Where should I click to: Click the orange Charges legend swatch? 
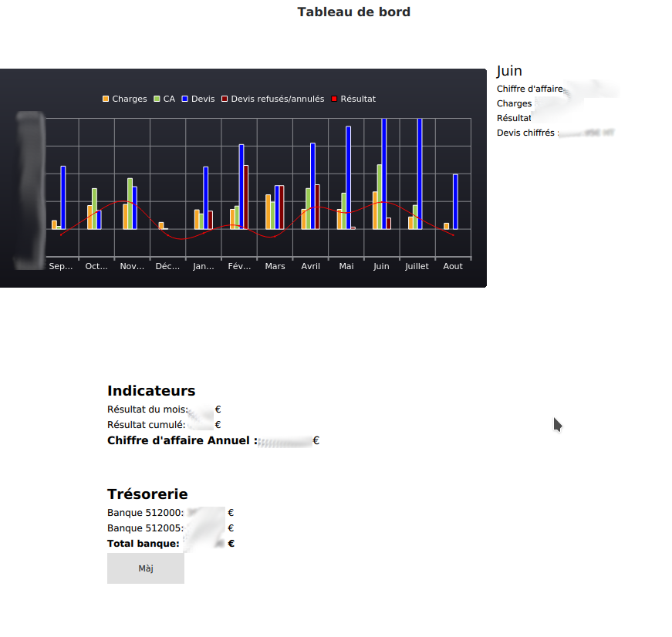106,99
